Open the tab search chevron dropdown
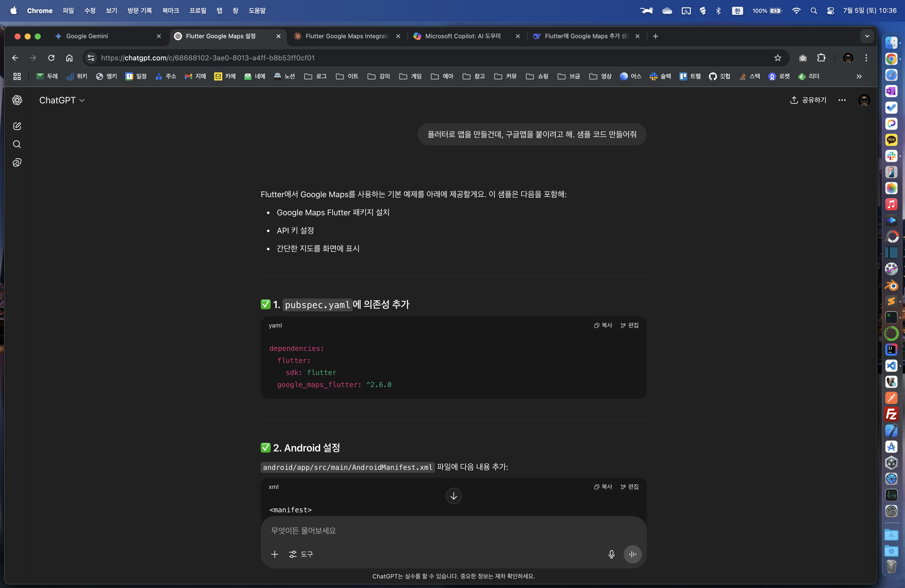 tap(867, 36)
